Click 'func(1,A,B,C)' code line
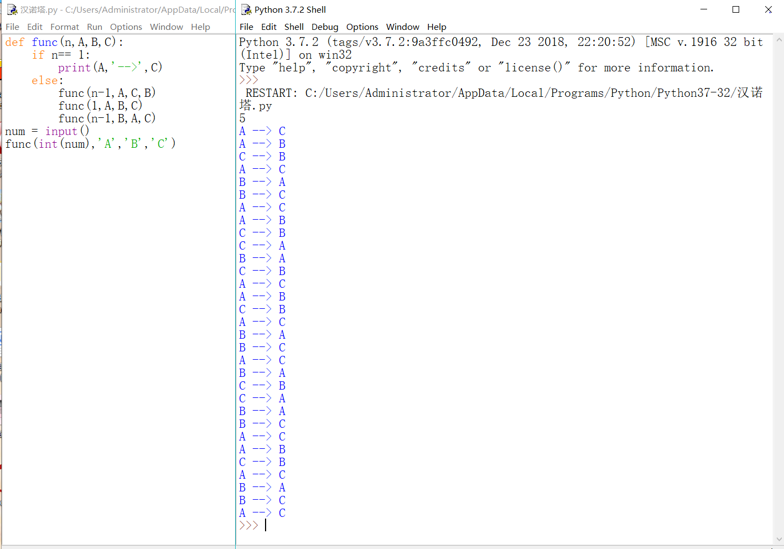Screen dimensions: 784x549 [x=100, y=106]
